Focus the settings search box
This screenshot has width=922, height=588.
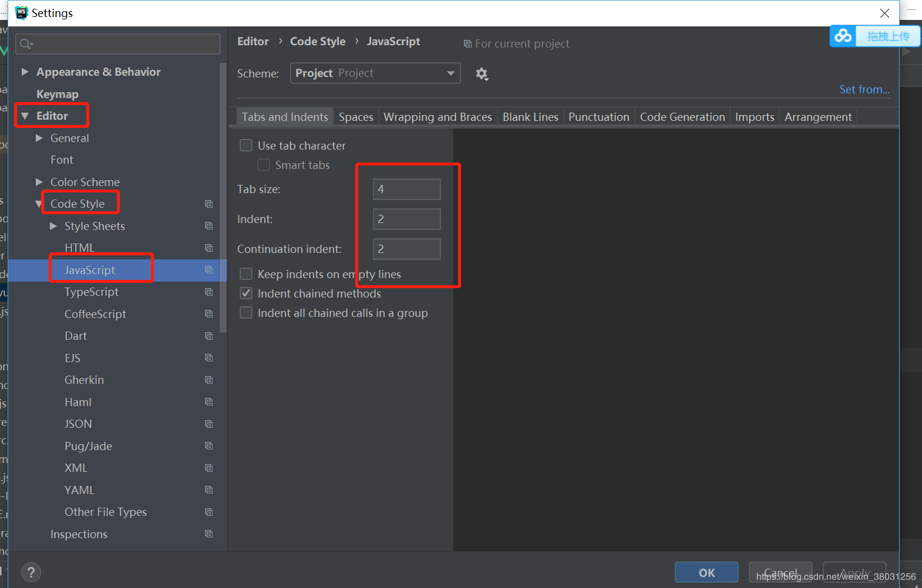point(118,44)
